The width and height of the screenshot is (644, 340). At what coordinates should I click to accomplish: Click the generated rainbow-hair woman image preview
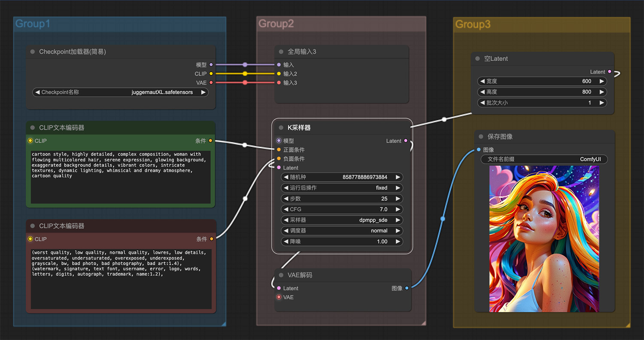click(x=544, y=239)
